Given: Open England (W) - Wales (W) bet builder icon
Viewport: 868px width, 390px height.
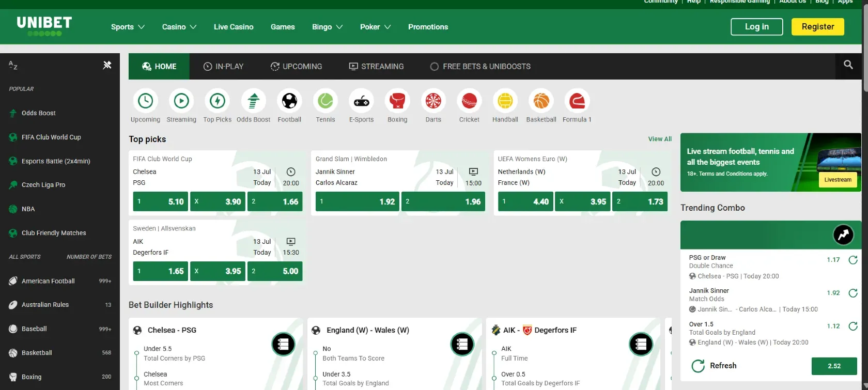Looking at the screenshot, I should tap(462, 344).
